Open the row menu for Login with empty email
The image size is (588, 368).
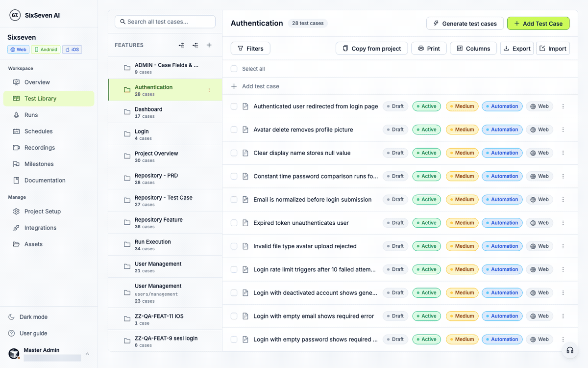(563, 316)
